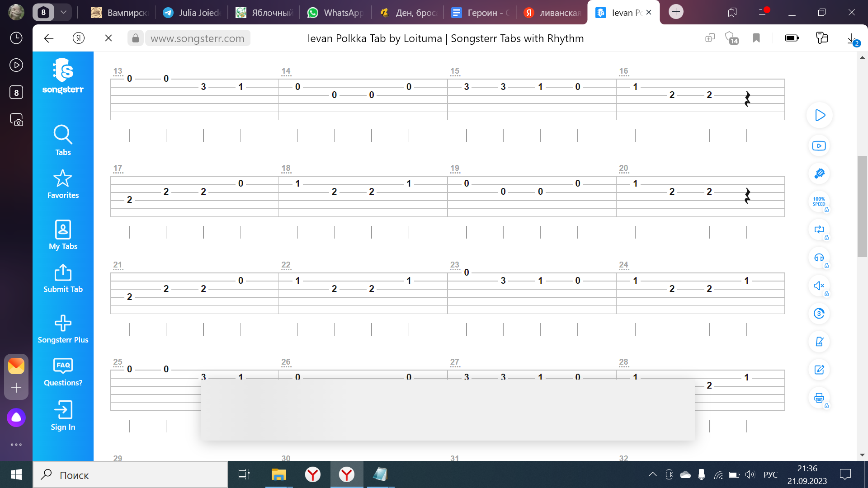Switch to the ливанская search tab
The height and width of the screenshot is (488, 868).
[552, 13]
